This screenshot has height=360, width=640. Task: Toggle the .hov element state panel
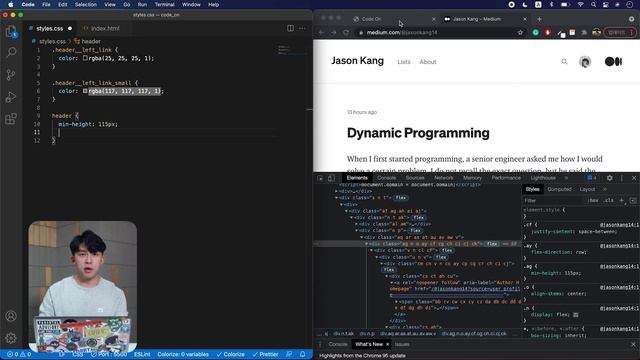pyautogui.click(x=593, y=200)
